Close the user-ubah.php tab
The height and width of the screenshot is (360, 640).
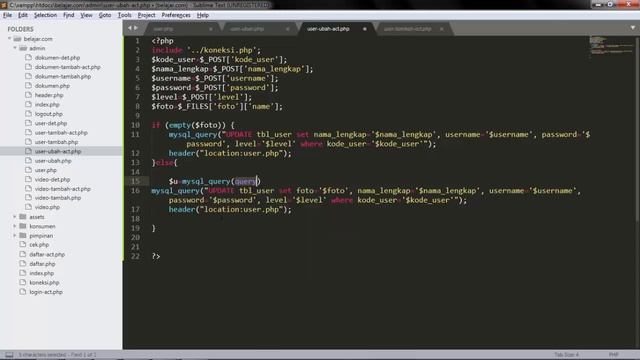point(288,29)
